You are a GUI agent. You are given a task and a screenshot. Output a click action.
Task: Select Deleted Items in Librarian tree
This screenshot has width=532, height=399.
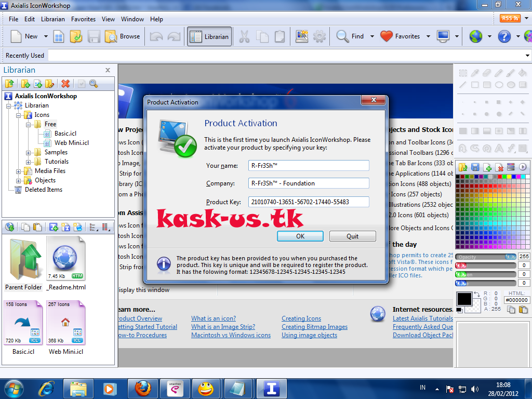[44, 190]
